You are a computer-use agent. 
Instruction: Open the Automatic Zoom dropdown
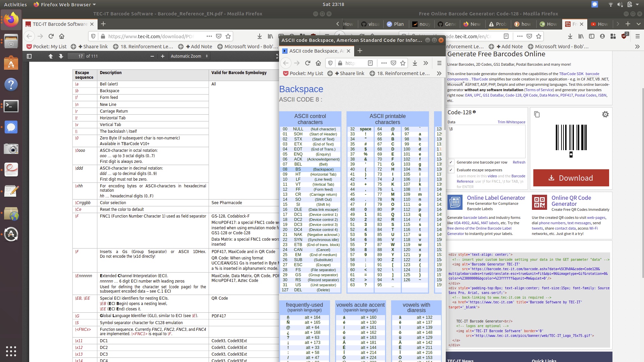coord(189,56)
